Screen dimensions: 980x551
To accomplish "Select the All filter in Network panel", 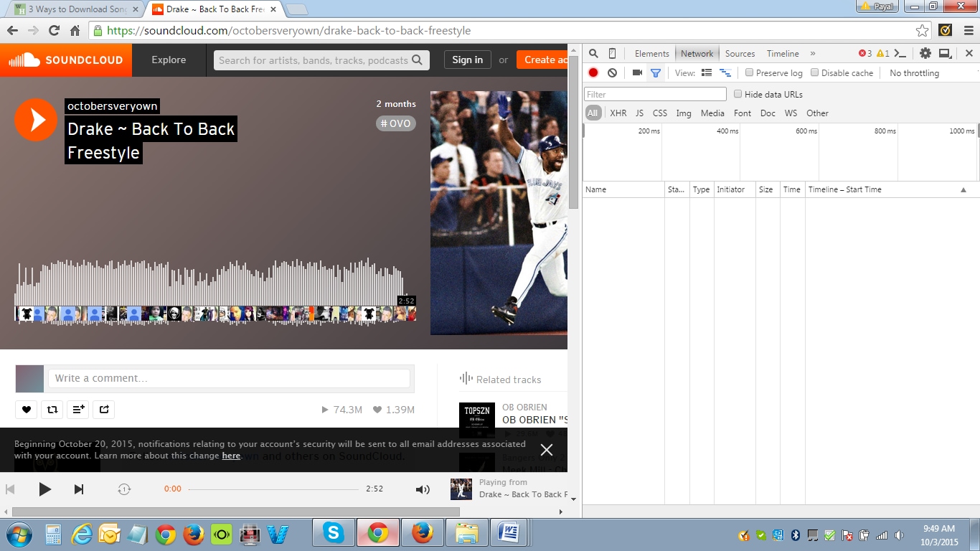I will coord(593,113).
